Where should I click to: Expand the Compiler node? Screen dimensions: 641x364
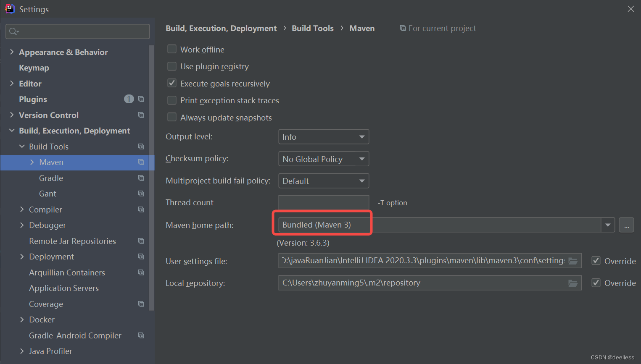(22, 209)
